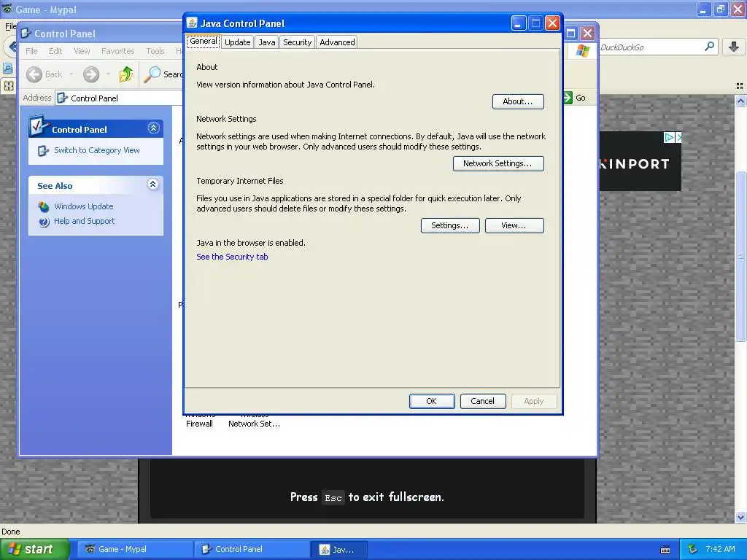Open the Mypal downloads arrow button

[x=734, y=47]
